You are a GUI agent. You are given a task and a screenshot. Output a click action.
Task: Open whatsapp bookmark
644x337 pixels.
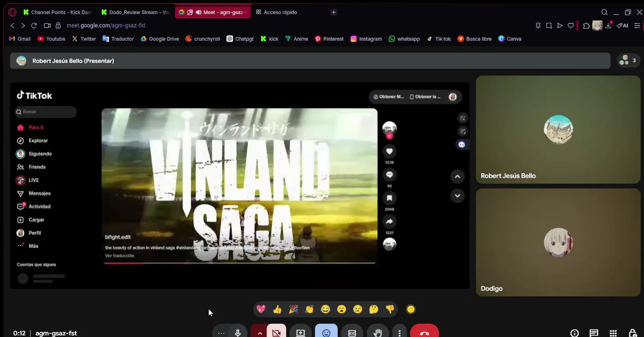[x=404, y=39]
